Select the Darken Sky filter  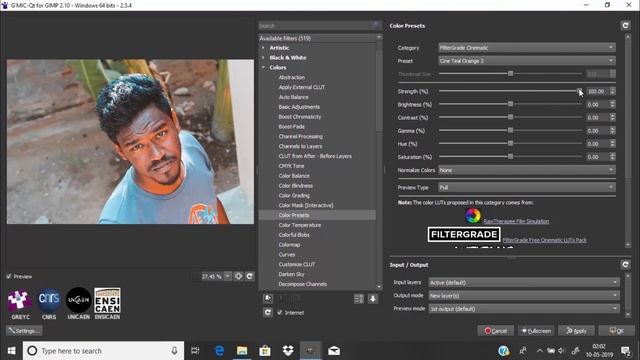[x=291, y=274]
